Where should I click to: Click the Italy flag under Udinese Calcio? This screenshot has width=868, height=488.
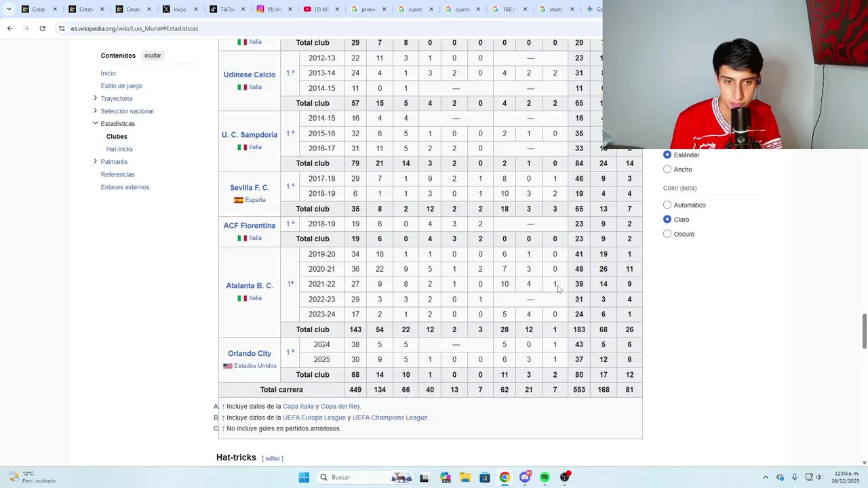pyautogui.click(x=242, y=87)
